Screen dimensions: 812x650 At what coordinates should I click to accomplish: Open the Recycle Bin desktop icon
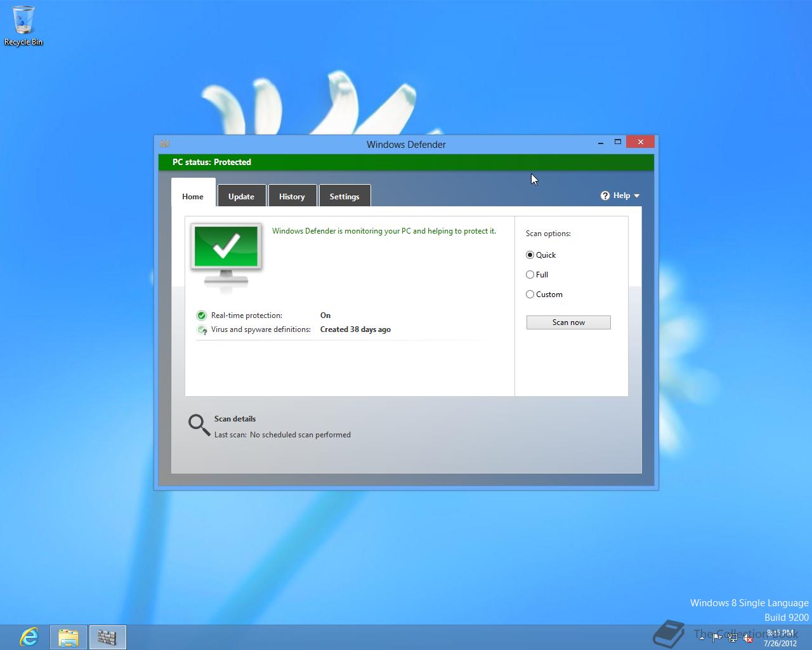23,26
